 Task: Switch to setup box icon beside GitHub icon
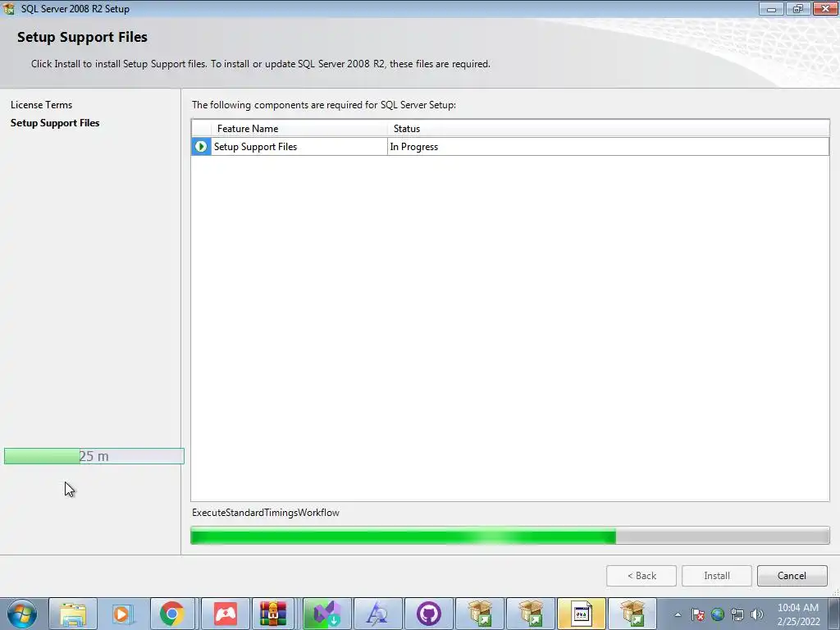click(479, 614)
